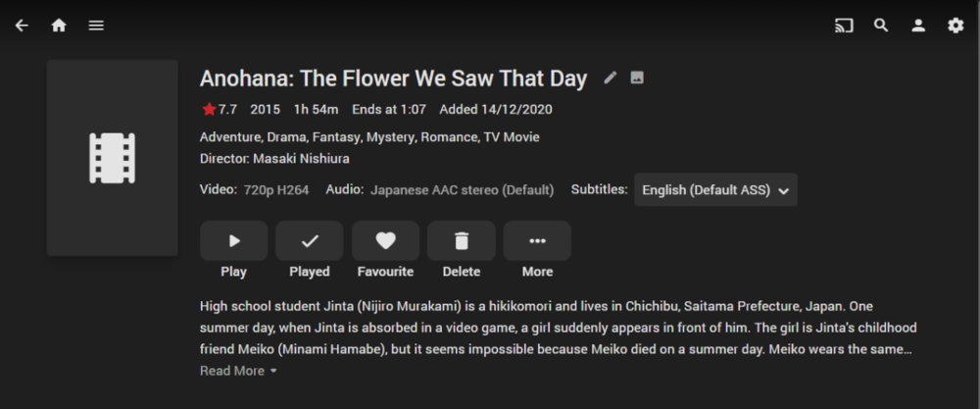This screenshot has width=980, height=409.
Task: Open the More options button
Action: [537, 241]
